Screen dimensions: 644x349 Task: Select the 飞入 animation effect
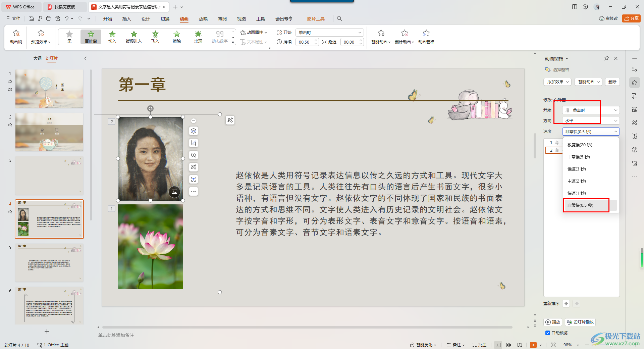pos(155,37)
